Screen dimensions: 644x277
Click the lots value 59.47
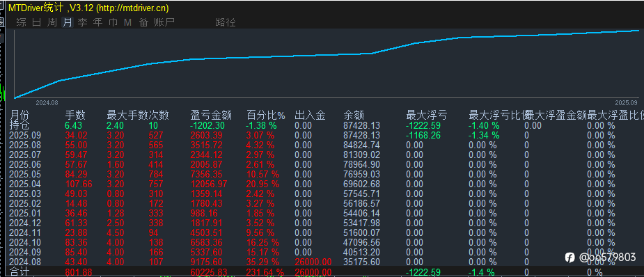(76, 155)
